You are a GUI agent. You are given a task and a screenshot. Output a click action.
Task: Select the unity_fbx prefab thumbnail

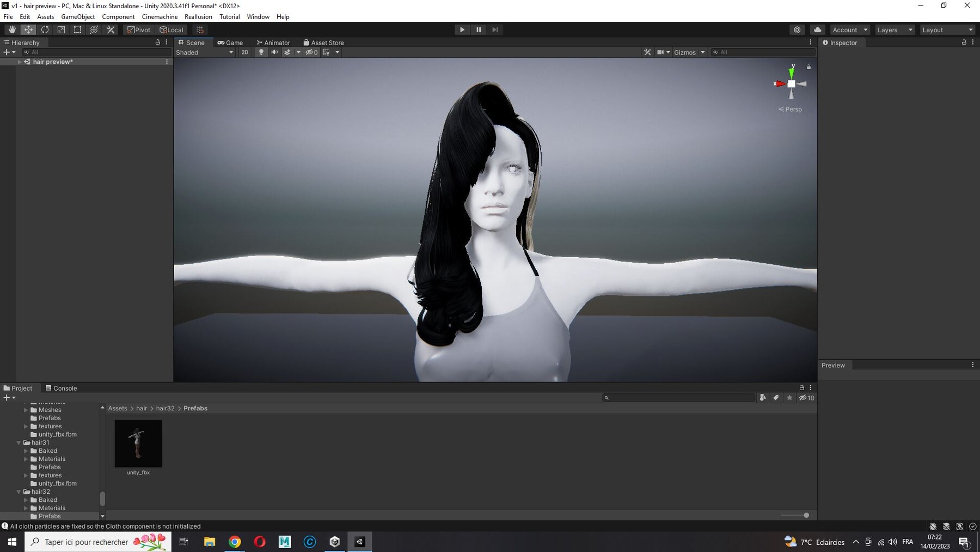coord(138,444)
